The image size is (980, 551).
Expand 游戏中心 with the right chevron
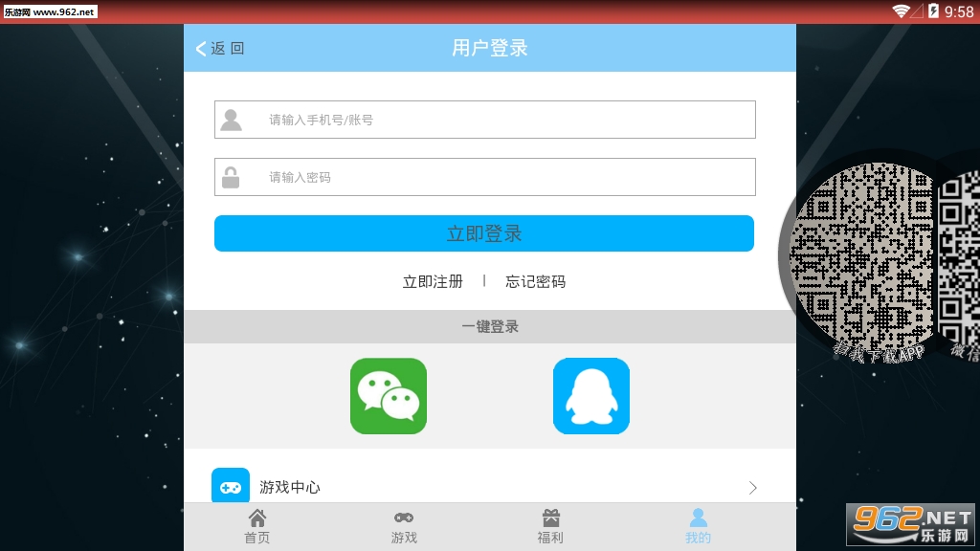click(x=752, y=488)
